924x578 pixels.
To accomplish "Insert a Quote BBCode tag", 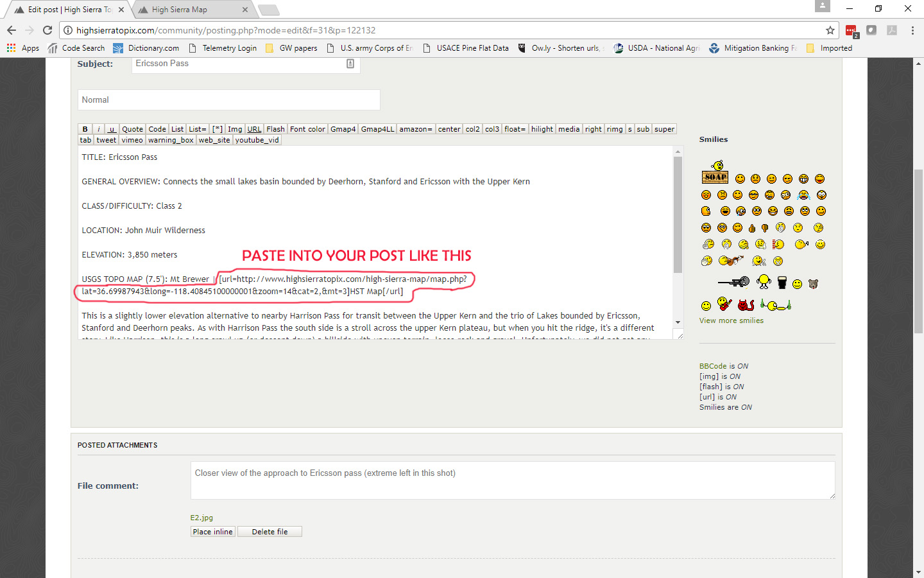I will (133, 129).
